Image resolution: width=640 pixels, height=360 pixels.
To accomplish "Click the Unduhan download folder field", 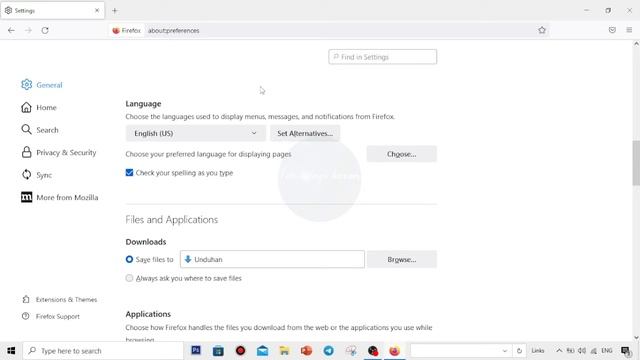I will pyautogui.click(x=272, y=259).
